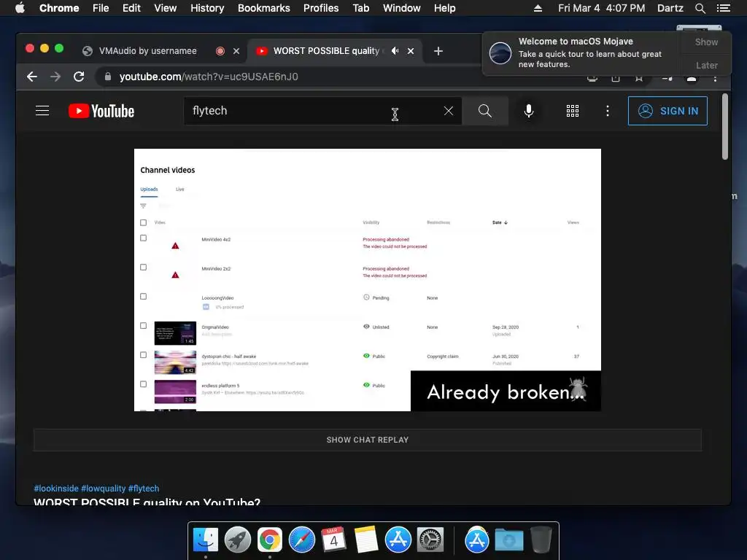Click SIGN IN button
This screenshot has height=560, width=747.
tap(667, 111)
